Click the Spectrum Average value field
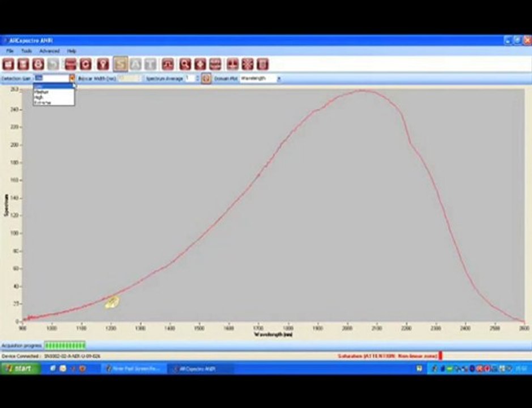Image resolution: width=532 pixels, height=408 pixels. pos(190,78)
